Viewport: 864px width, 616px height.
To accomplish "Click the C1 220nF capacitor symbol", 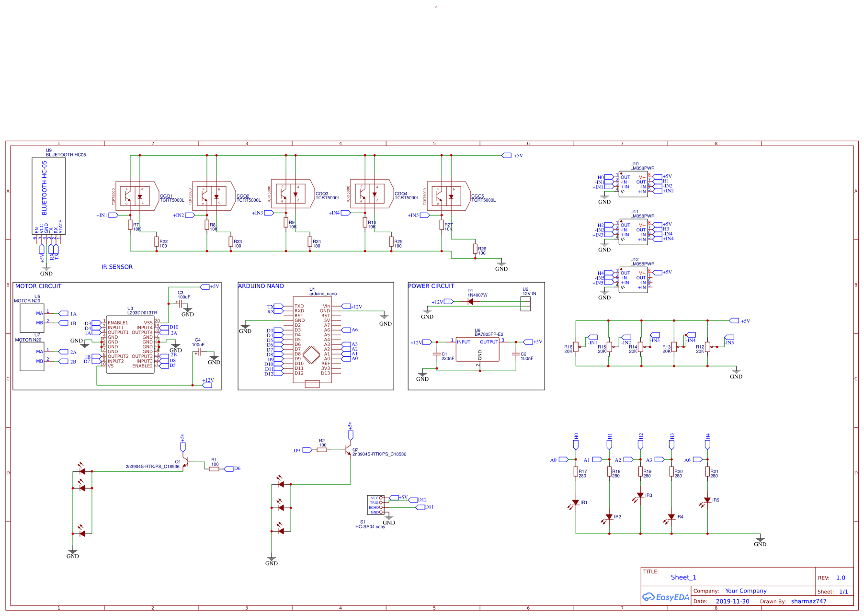I will click(x=437, y=354).
